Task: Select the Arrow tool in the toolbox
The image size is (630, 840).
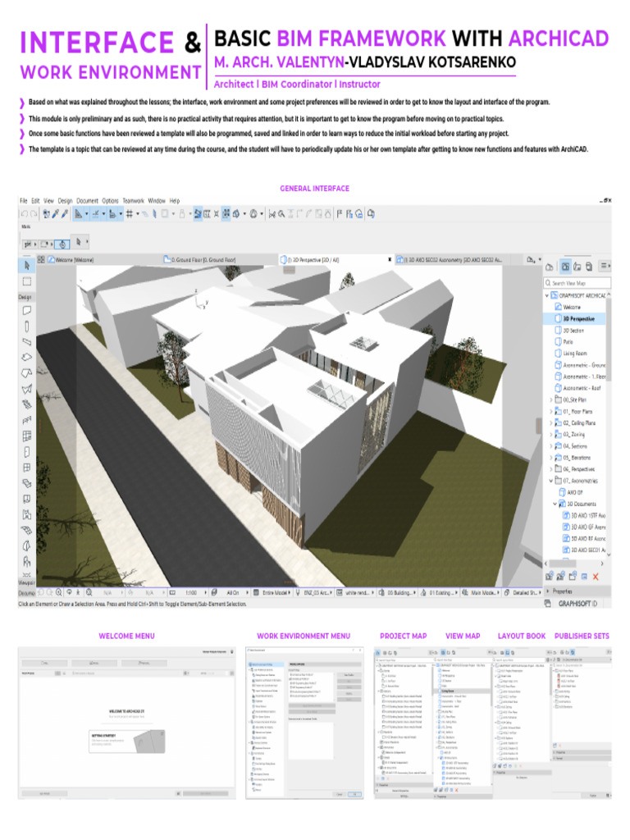Action: click(27, 265)
